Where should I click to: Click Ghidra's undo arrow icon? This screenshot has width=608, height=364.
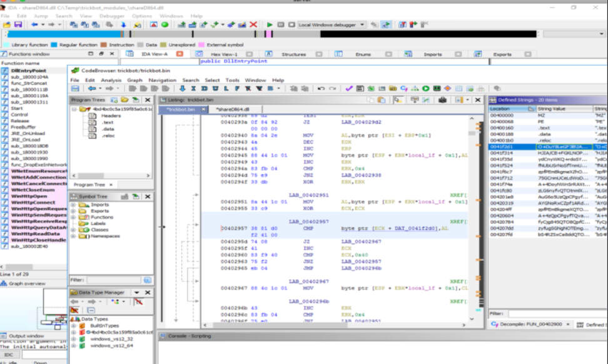[x=321, y=89]
